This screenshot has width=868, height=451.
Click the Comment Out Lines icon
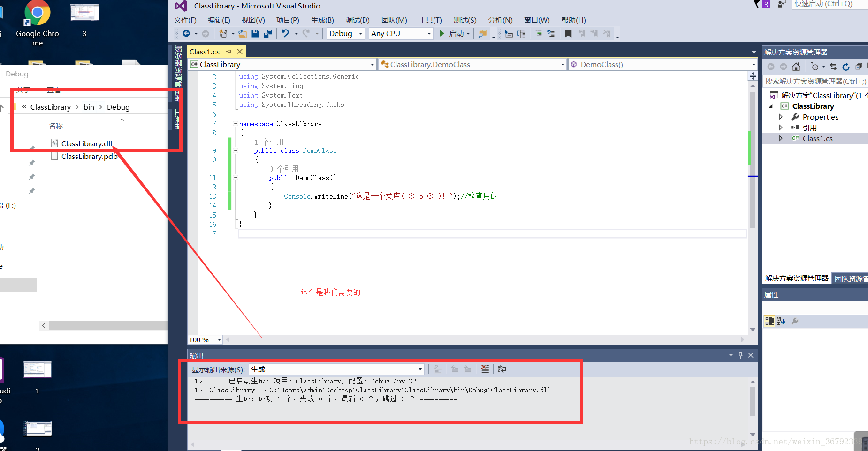[x=539, y=33]
